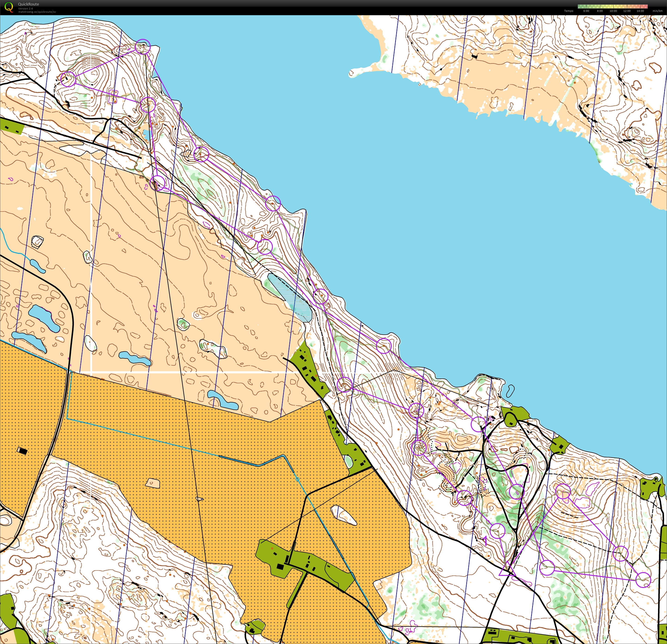The image size is (667, 644).
Task: Select the QuickRoute title text
Action: click(x=28, y=4)
